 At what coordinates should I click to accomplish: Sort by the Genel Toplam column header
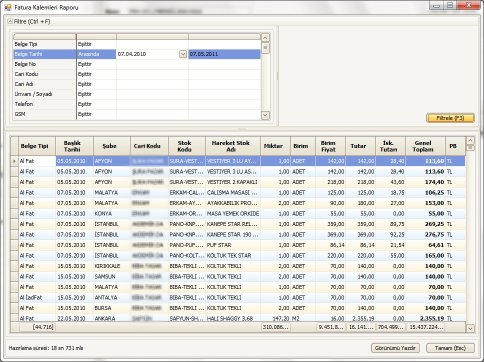tap(425, 146)
